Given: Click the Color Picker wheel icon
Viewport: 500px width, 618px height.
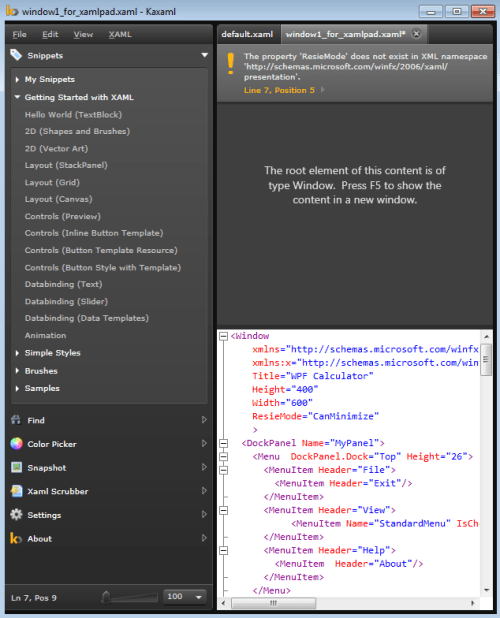Looking at the screenshot, I should tap(16, 443).
